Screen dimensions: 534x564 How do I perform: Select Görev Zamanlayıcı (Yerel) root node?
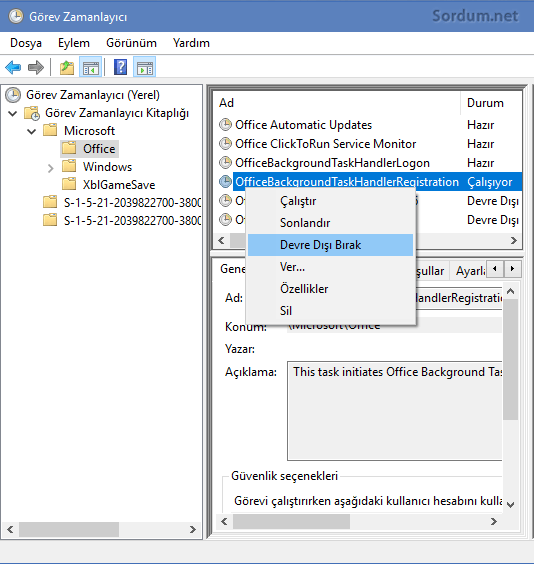pyautogui.click(x=93, y=95)
